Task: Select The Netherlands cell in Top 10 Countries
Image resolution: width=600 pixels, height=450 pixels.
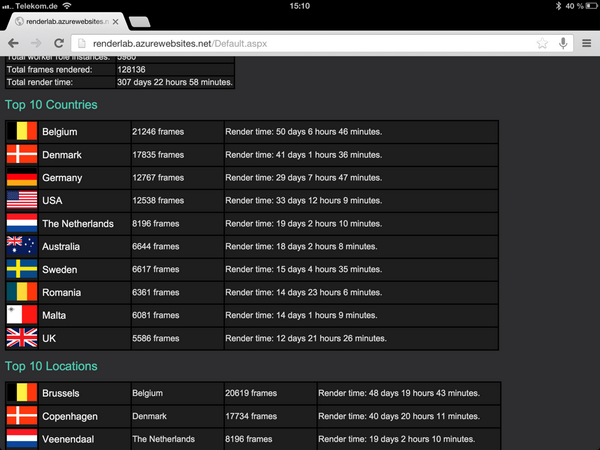Action: pyautogui.click(x=85, y=223)
